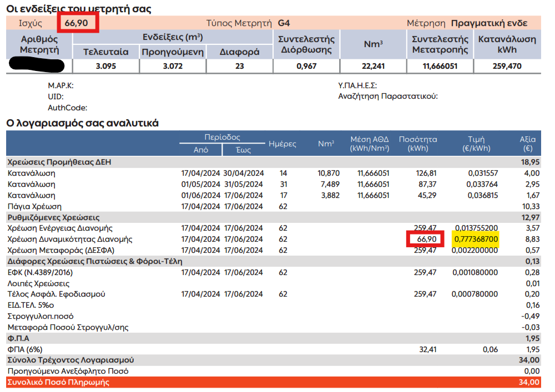Select the consumption value "259,470"

(x=507, y=66)
